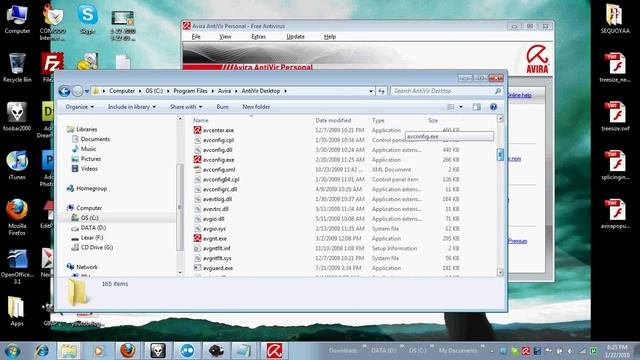This screenshot has height=360, width=640.
Task: Open the Help menu in Avira
Action: pos(330,36)
